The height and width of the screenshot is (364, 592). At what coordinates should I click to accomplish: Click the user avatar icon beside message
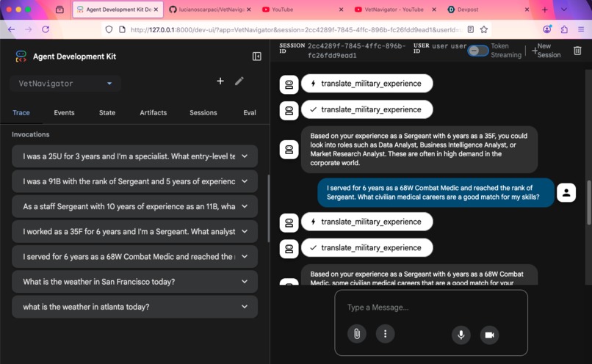pyautogui.click(x=566, y=193)
